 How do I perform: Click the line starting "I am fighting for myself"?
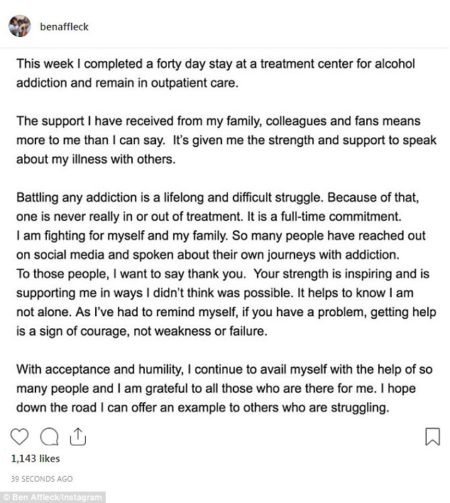[221, 236]
